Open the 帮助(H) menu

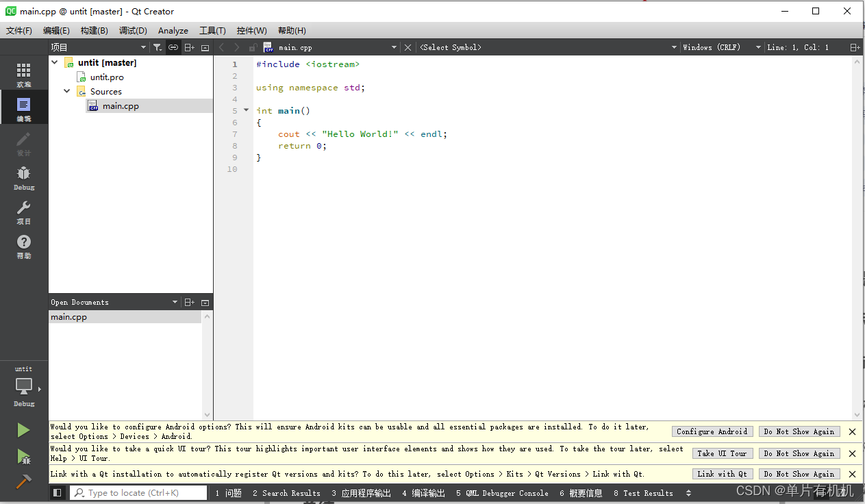click(292, 30)
